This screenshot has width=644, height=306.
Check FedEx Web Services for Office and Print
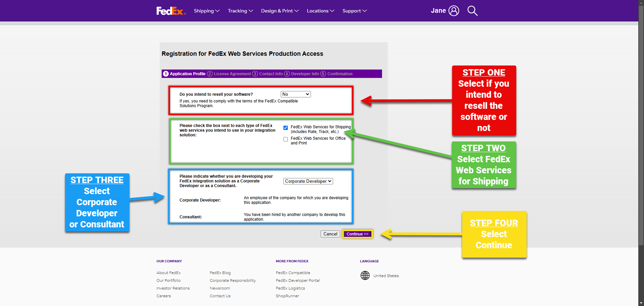point(285,139)
